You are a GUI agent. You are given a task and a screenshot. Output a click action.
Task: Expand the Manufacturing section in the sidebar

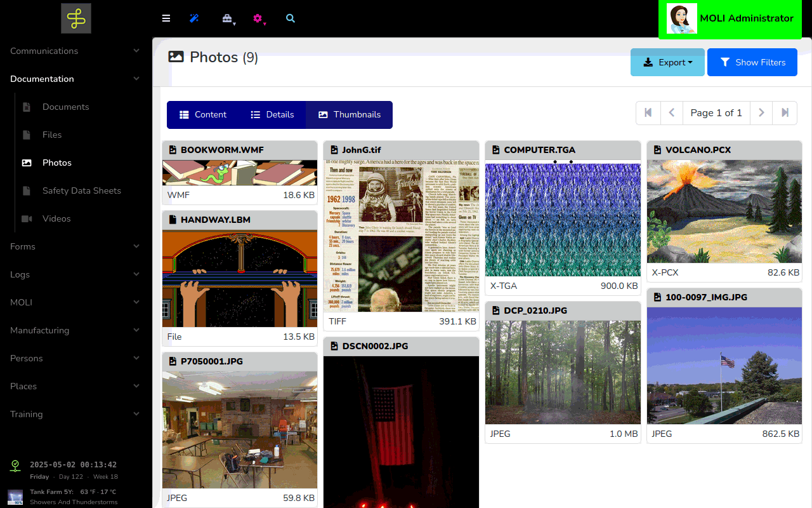click(74, 330)
